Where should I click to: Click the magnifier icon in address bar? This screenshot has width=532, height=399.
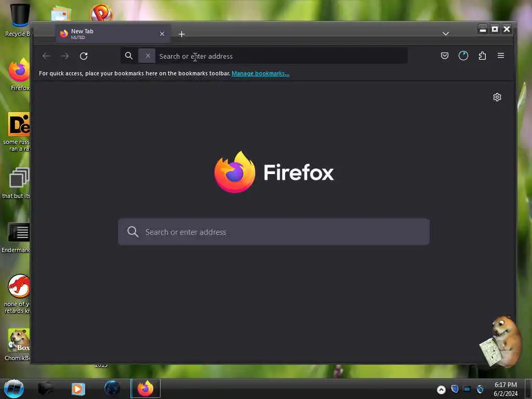[x=129, y=56]
